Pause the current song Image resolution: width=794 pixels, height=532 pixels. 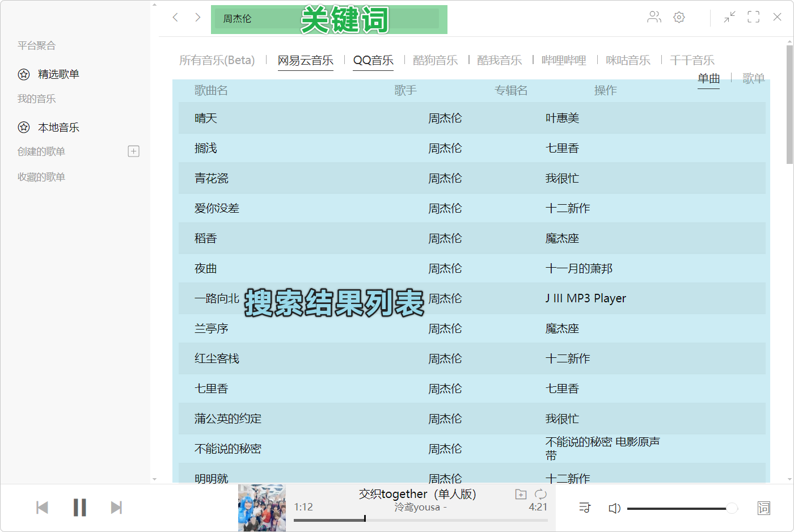[80, 507]
